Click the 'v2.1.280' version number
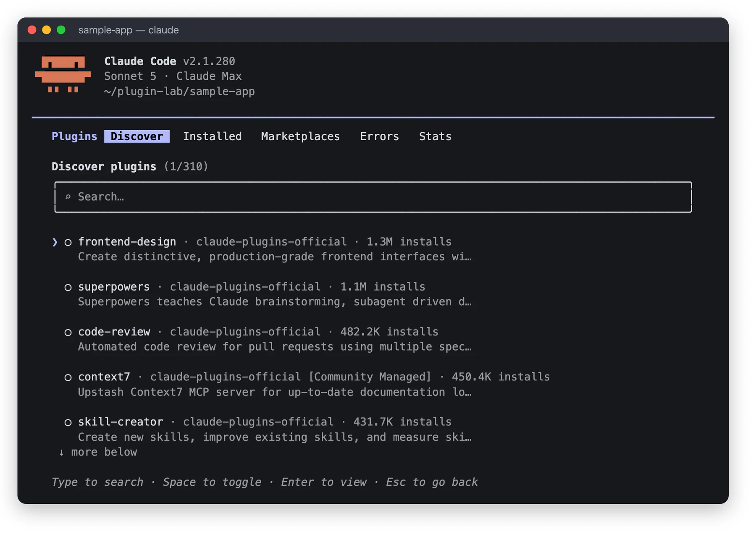The height and width of the screenshot is (537, 756). [209, 61]
